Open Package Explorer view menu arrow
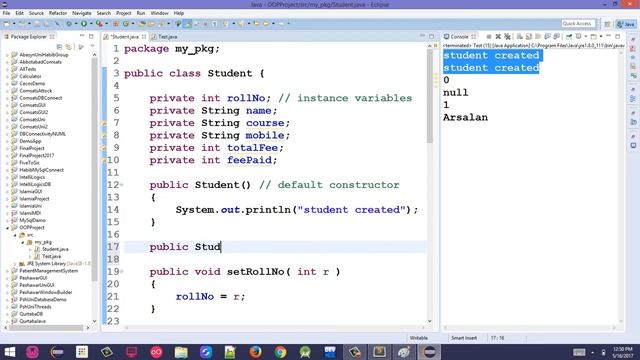This screenshot has width=640, height=360. click(92, 45)
